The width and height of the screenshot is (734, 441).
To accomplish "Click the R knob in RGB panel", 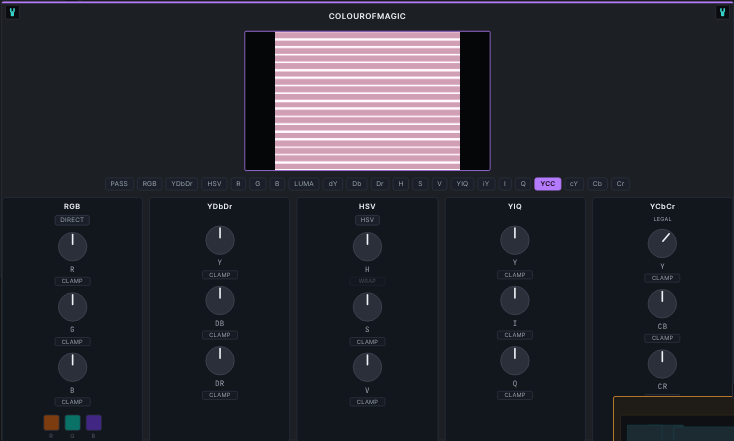I will (x=72, y=247).
